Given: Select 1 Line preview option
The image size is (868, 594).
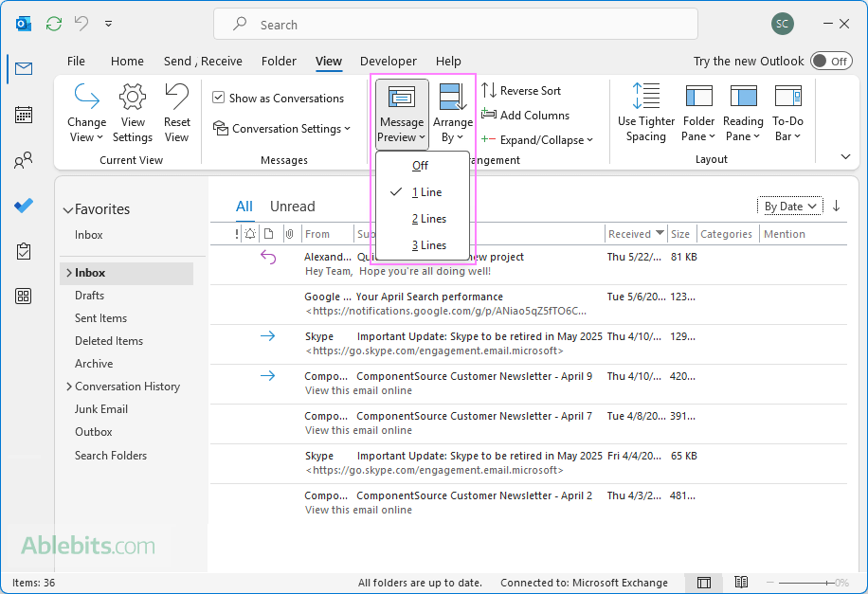Looking at the screenshot, I should 423,192.
